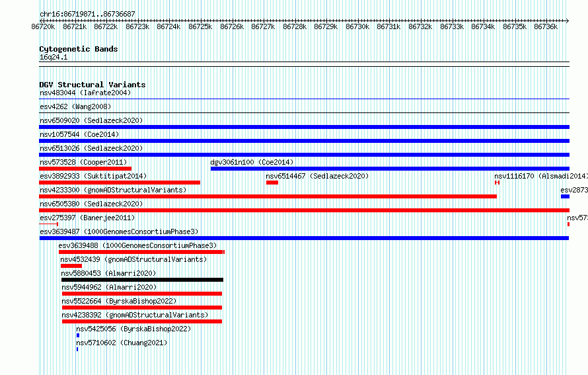Select the esv3639487 blue bar
The image size is (588, 375).
304,238
